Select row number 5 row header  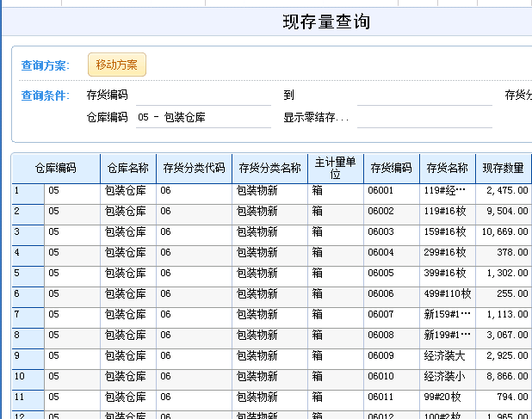click(x=27, y=274)
